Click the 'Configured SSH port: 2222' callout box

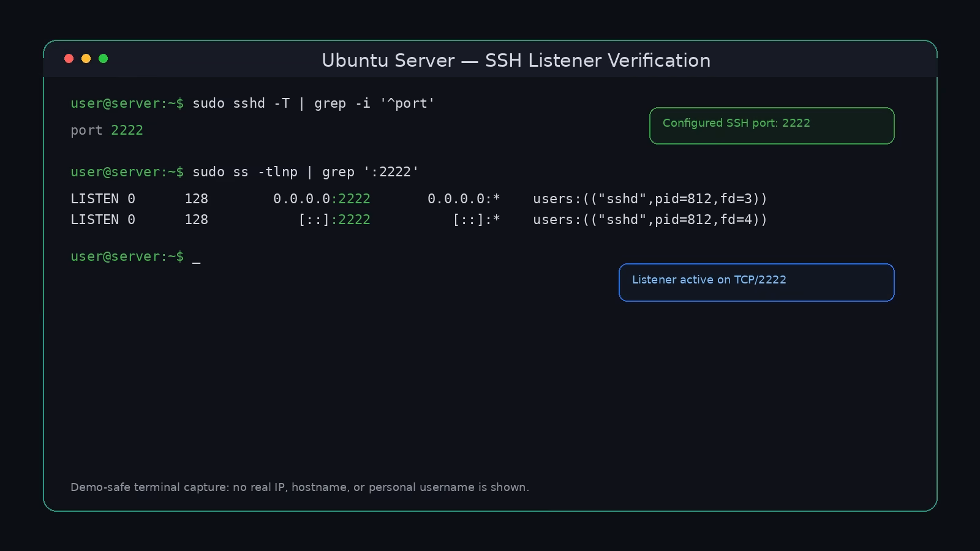pyautogui.click(x=772, y=126)
